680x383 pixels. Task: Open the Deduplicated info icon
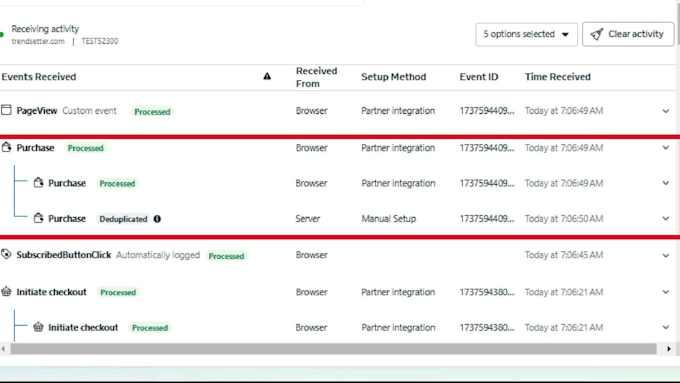click(157, 219)
